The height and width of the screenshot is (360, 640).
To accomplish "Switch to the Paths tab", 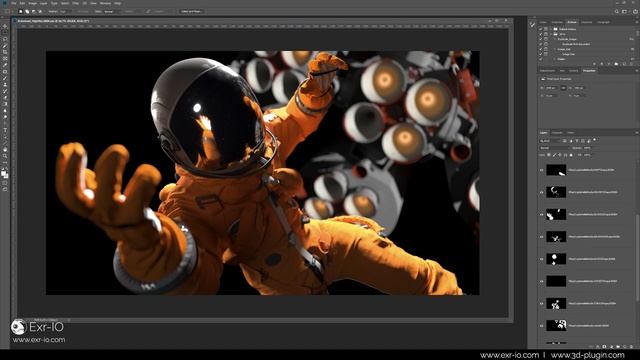I will point(571,133).
